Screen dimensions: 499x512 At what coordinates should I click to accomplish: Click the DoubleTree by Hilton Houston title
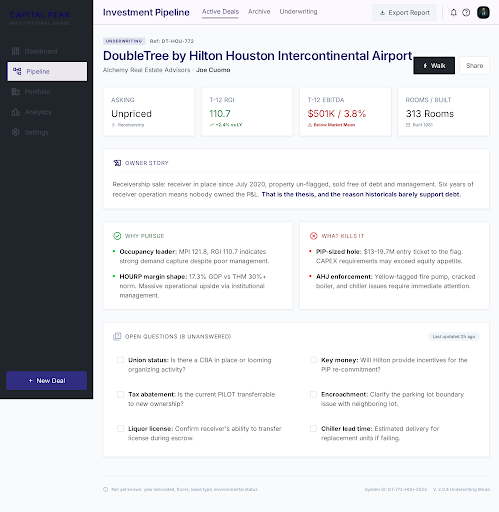[258, 56]
